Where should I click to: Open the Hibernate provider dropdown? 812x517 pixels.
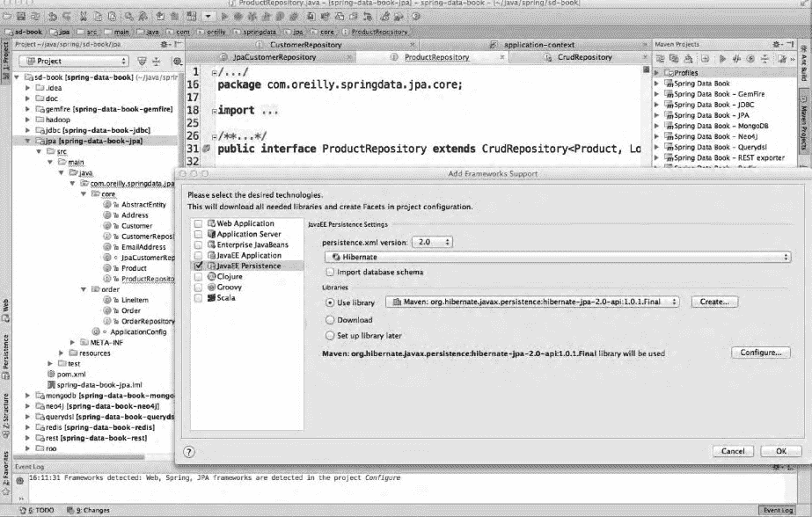556,258
